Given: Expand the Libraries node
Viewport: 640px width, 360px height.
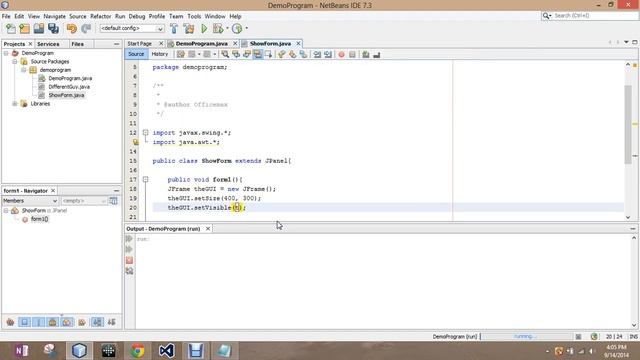Looking at the screenshot, I should (x=15, y=104).
